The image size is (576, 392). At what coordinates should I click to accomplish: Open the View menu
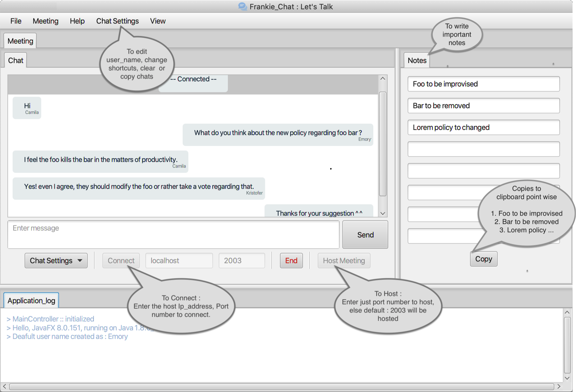158,21
